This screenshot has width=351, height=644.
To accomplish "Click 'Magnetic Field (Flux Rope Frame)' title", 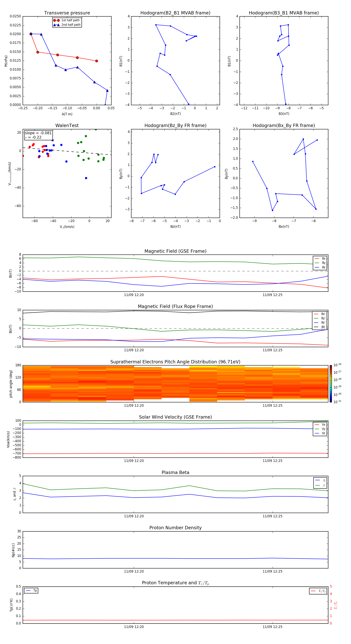I will [175, 307].
